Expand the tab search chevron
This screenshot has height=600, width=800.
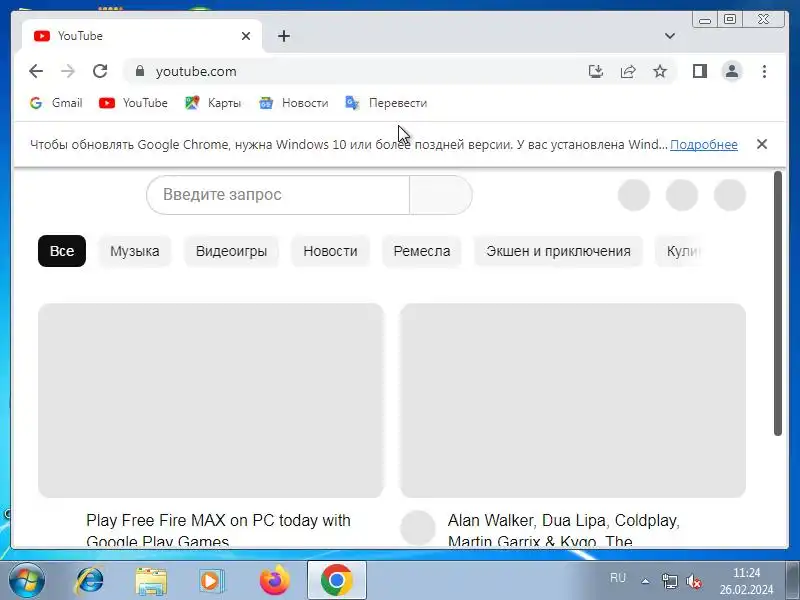(x=670, y=36)
